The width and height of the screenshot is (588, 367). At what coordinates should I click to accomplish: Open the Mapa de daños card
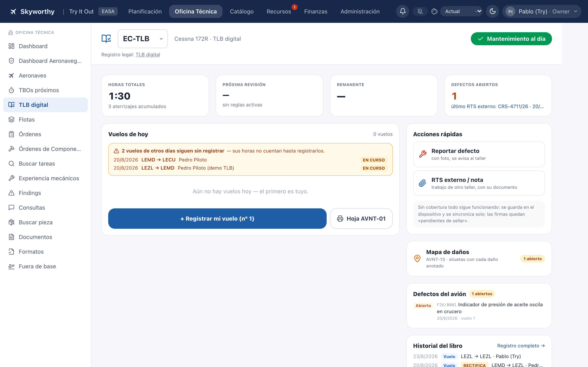tap(479, 259)
